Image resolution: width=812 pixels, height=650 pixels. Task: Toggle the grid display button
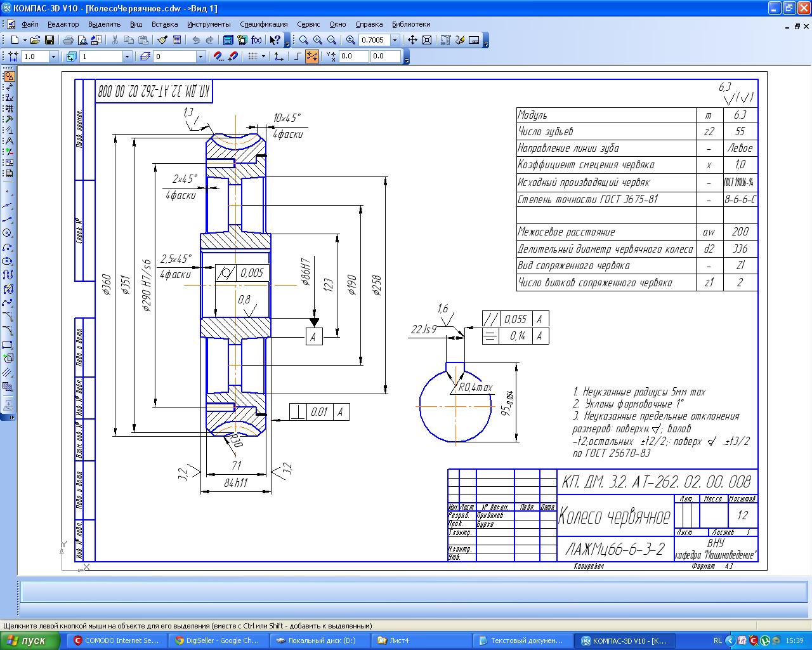click(x=252, y=56)
